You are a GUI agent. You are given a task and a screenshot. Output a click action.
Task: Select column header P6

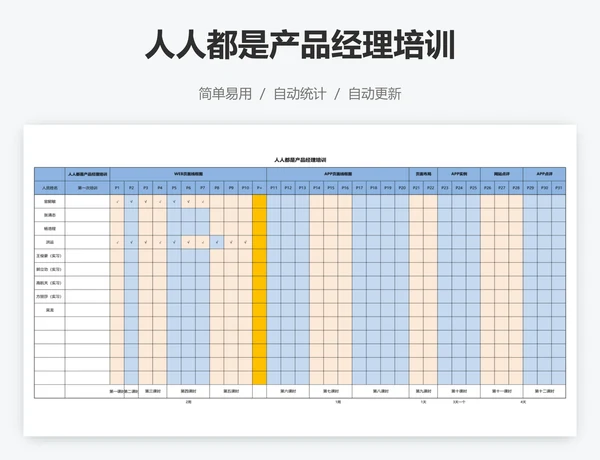coord(188,188)
